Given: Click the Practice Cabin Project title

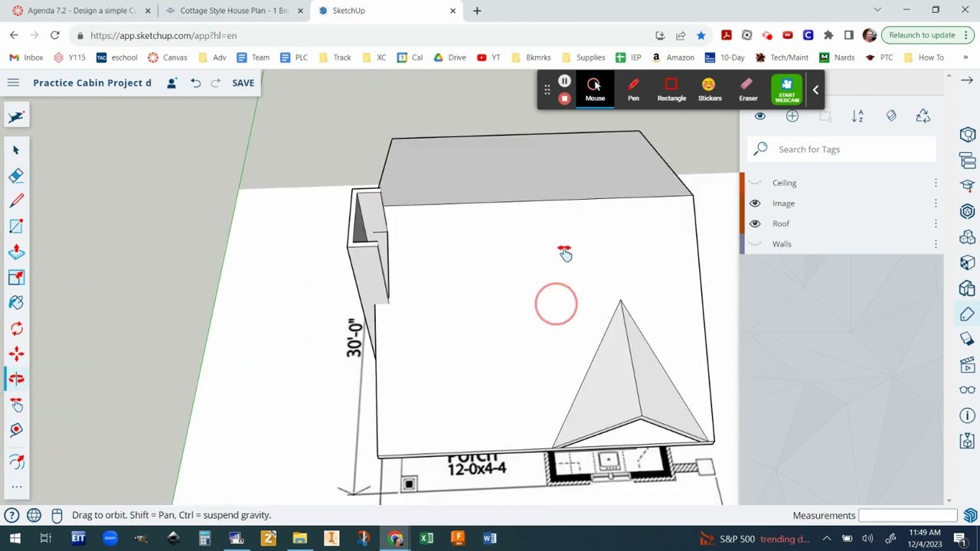Looking at the screenshot, I should click(x=92, y=83).
